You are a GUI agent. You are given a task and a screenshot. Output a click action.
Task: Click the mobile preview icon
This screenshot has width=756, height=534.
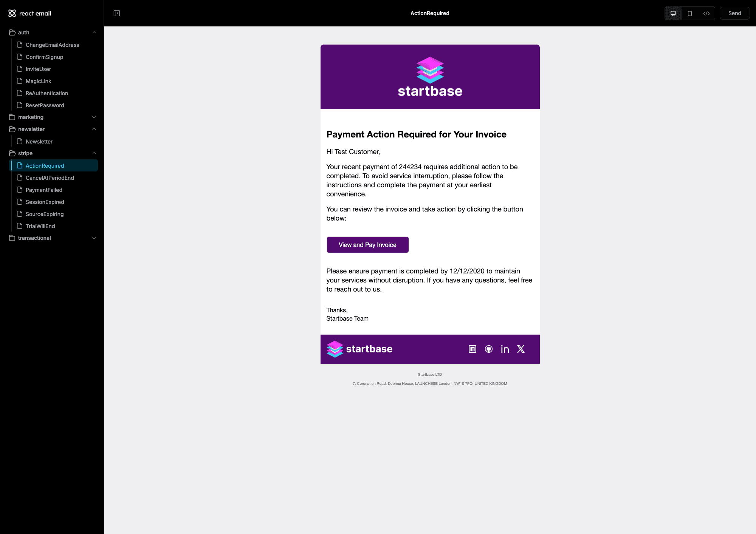689,13
